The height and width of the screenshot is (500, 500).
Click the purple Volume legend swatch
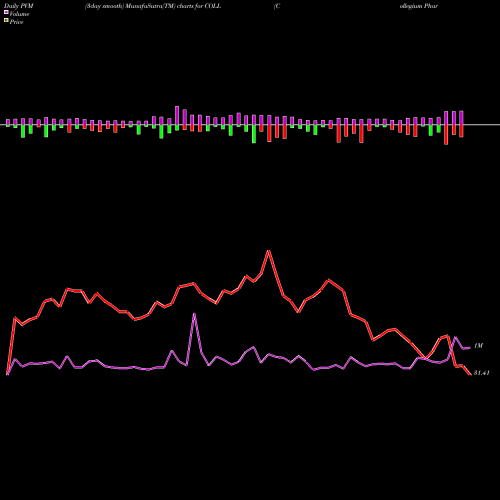[x=6, y=12]
